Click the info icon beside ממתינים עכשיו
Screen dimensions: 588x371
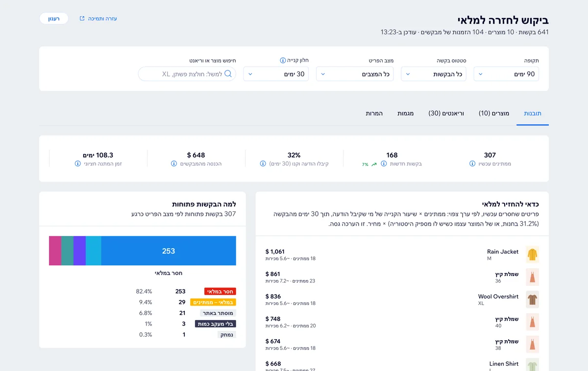coord(472,163)
